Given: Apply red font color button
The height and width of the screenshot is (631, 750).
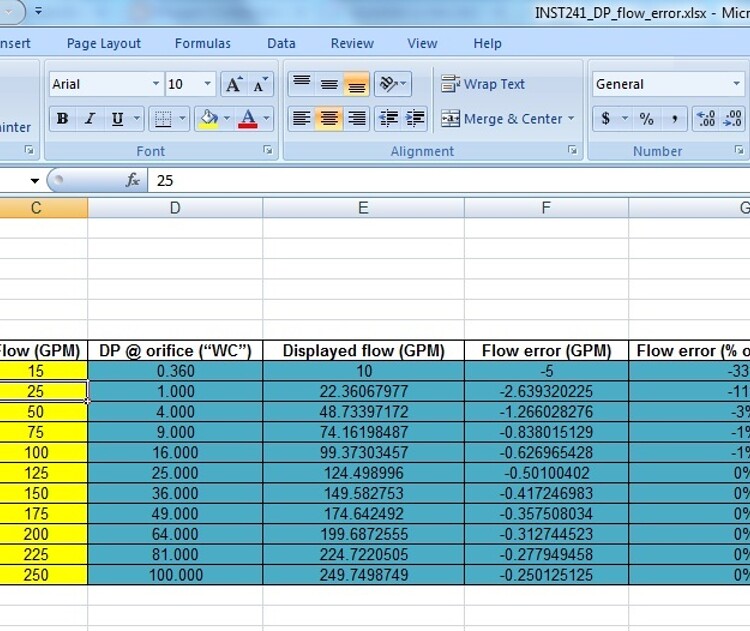Looking at the screenshot, I should (248, 119).
